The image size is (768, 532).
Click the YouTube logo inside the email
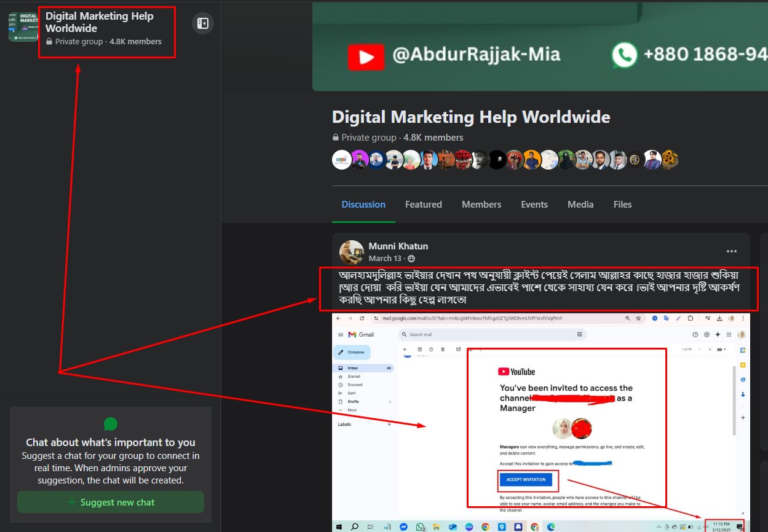click(517, 372)
